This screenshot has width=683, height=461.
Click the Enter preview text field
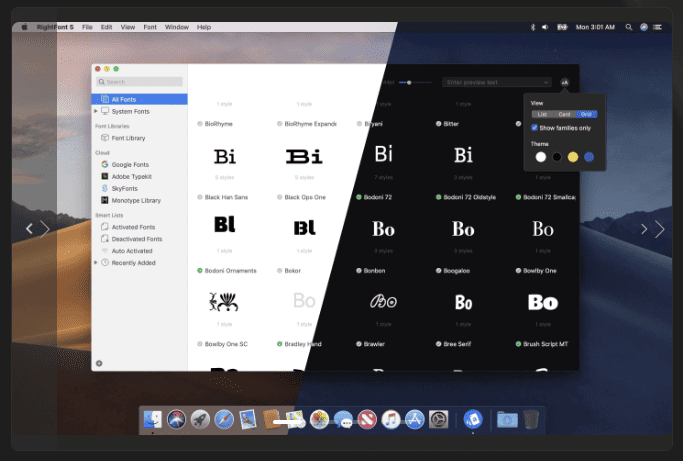[497, 82]
